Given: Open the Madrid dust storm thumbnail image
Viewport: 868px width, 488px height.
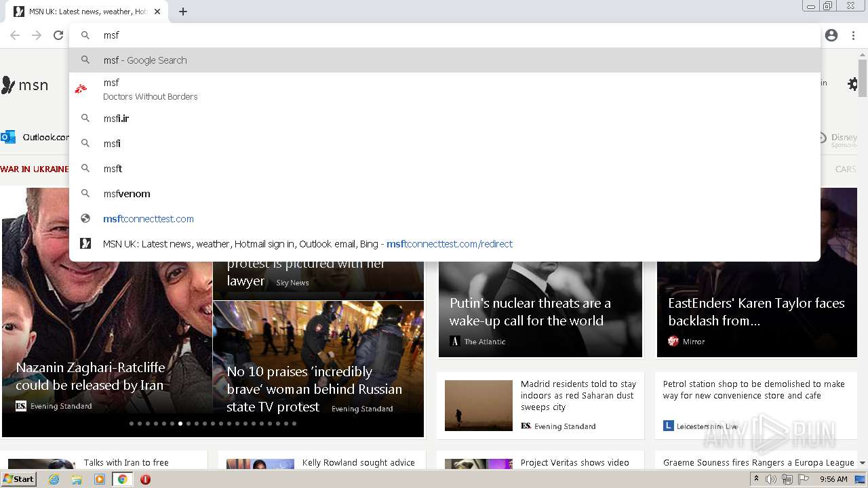Looking at the screenshot, I should pyautogui.click(x=479, y=405).
